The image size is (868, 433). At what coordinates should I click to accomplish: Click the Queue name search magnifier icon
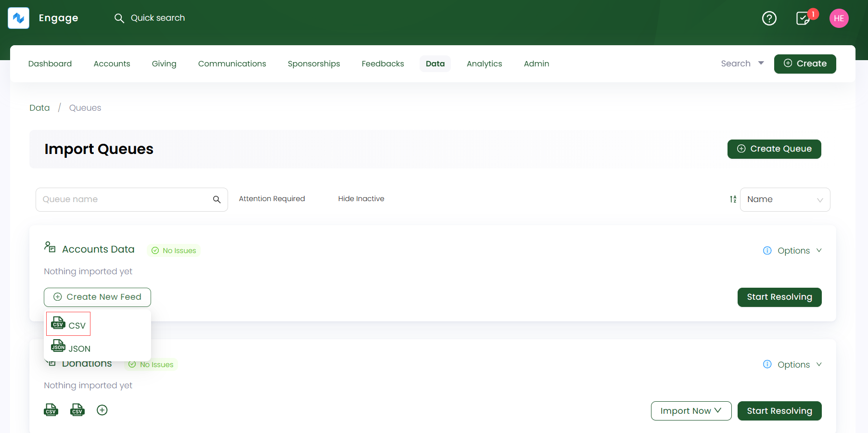(217, 200)
